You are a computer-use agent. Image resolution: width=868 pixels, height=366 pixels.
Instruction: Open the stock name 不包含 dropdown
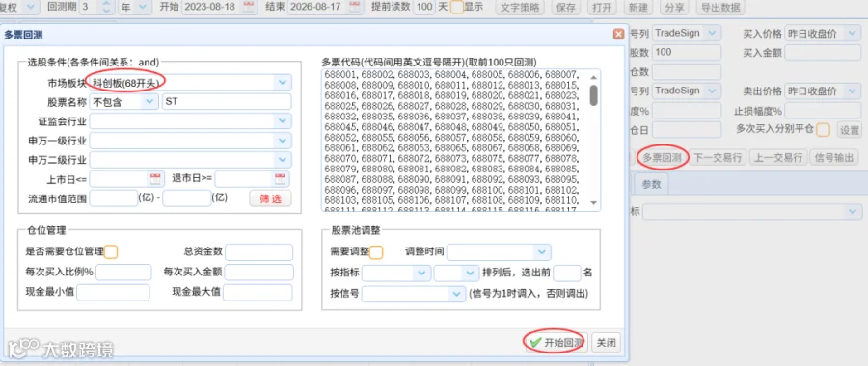coord(149,102)
